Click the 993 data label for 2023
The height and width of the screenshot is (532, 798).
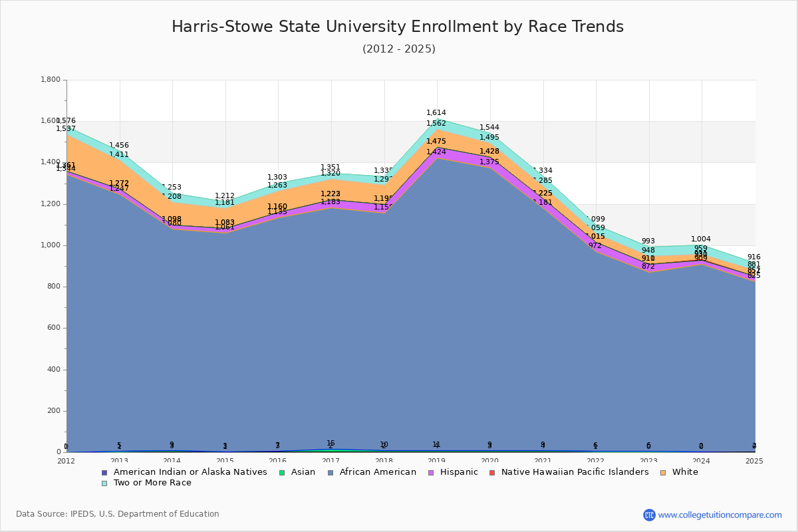pos(648,241)
